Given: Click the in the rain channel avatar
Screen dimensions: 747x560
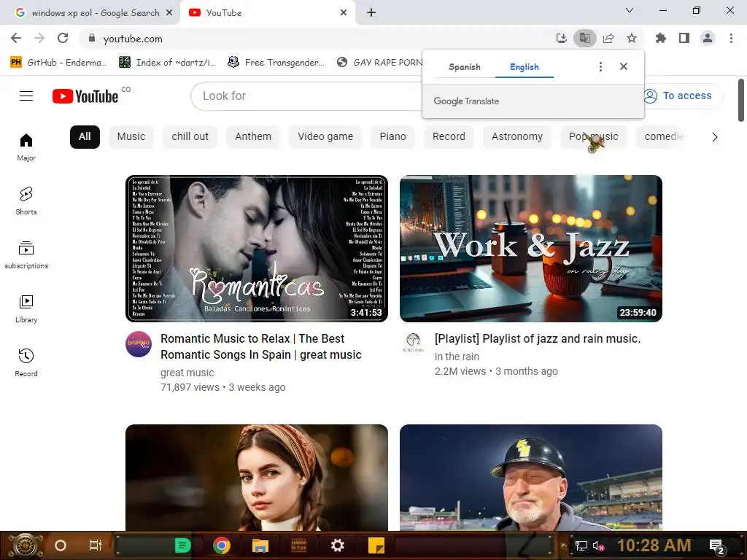Looking at the screenshot, I should 413,342.
